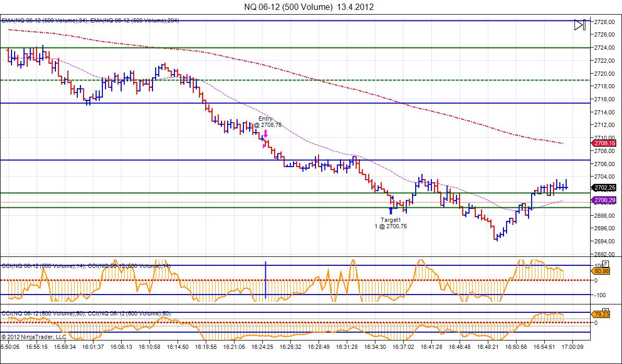This screenshot has width=622, height=364.
Task: Click the Entry 1 @ 2708,75 label
Action: tap(266, 122)
